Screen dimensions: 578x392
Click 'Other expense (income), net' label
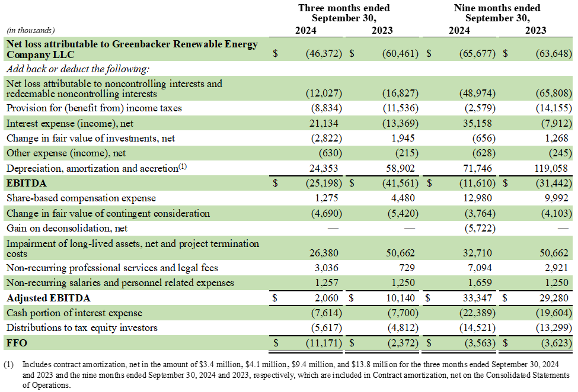click(66, 153)
